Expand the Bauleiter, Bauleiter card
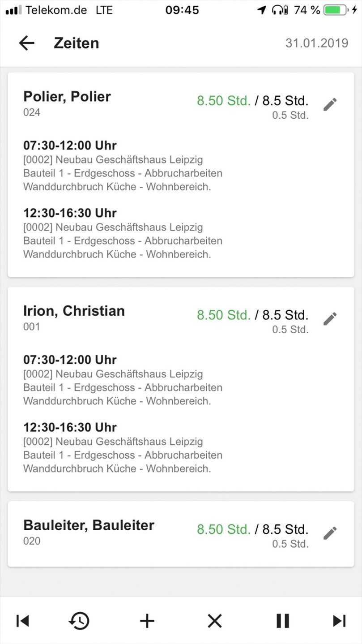The height and width of the screenshot is (644, 362). (x=134, y=533)
